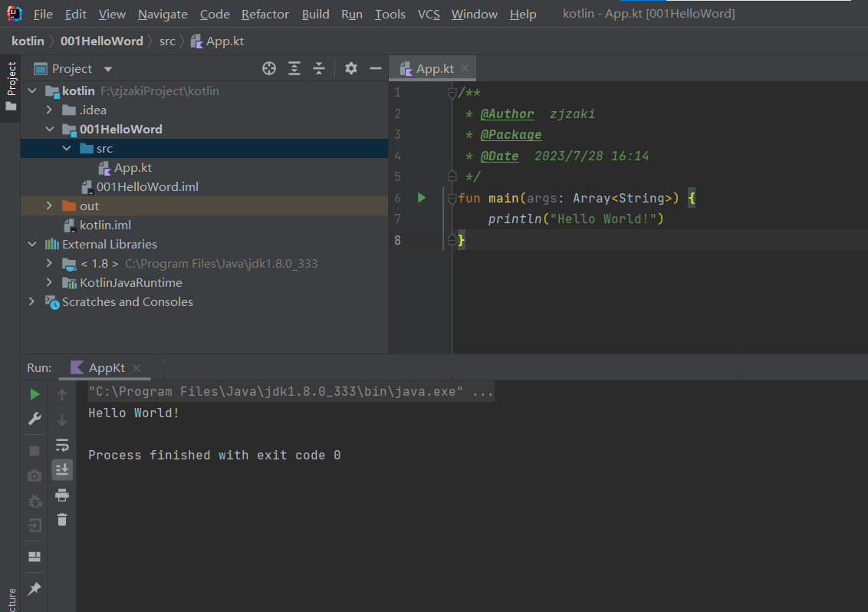868x612 pixels.
Task: Click kotlin in the breadcrumb bar
Action: (x=28, y=41)
